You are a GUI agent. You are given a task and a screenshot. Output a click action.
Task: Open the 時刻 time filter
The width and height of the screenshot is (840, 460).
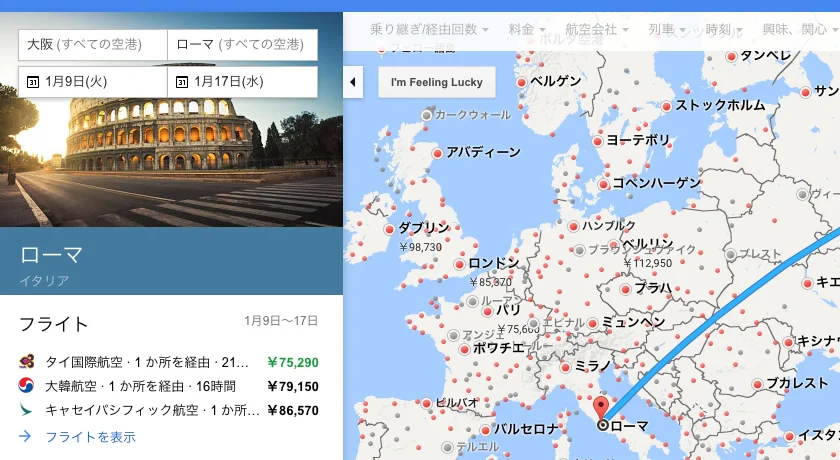(x=723, y=30)
